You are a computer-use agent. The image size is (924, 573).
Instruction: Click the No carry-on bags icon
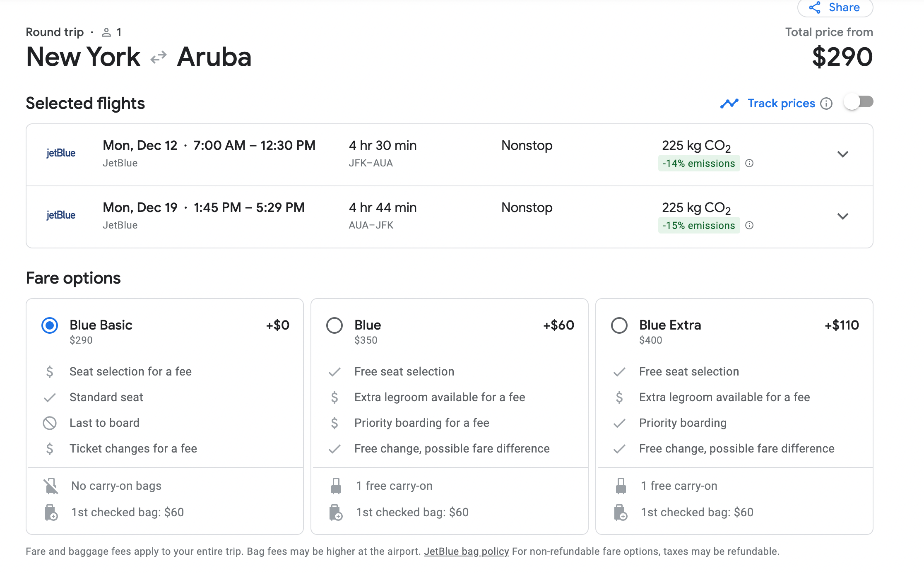pyautogui.click(x=51, y=486)
